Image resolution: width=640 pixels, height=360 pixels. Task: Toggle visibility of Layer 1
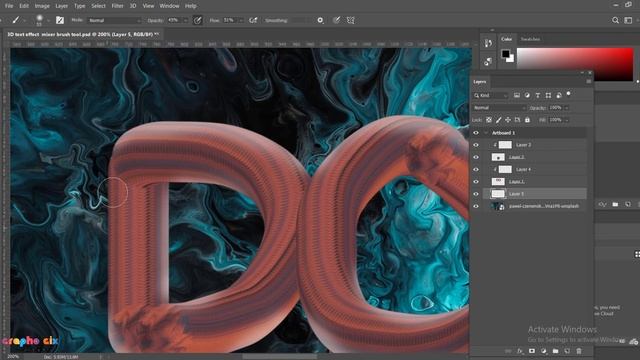[476, 182]
